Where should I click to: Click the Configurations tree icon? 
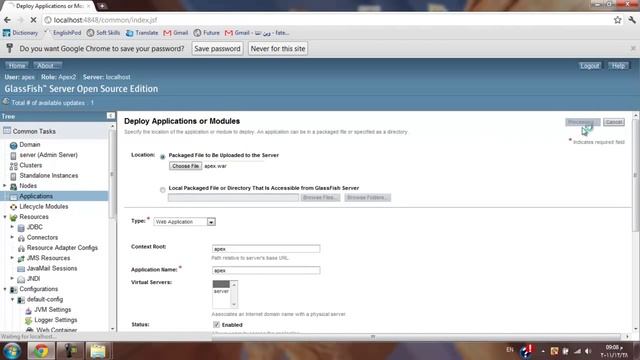(x=13, y=289)
